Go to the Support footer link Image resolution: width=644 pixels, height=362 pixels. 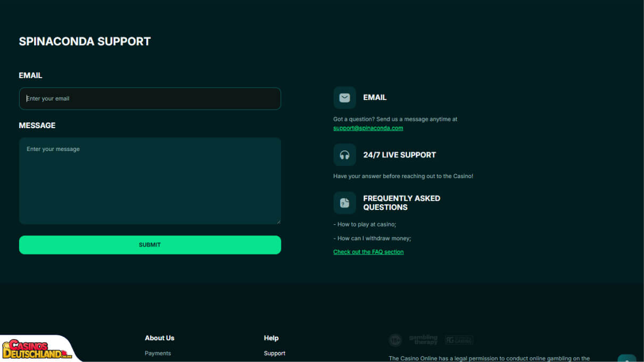coord(275,353)
